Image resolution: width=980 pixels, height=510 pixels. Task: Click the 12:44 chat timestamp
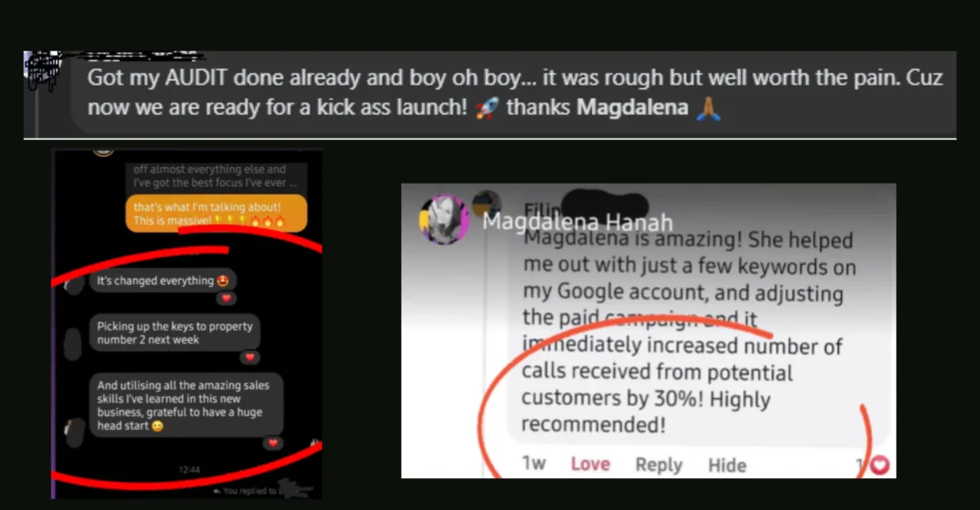pos(189,470)
